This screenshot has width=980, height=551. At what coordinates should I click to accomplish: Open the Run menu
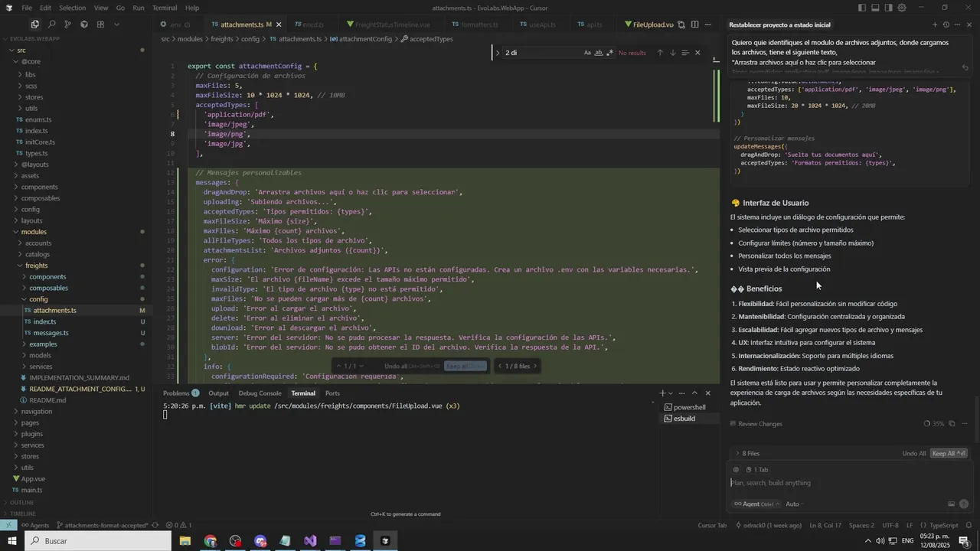point(139,8)
